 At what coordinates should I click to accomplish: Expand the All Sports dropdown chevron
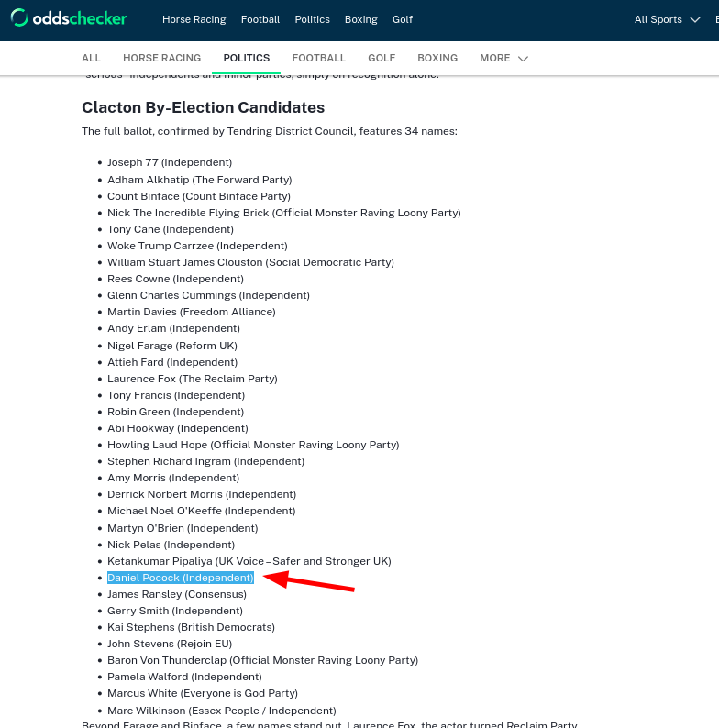(695, 19)
